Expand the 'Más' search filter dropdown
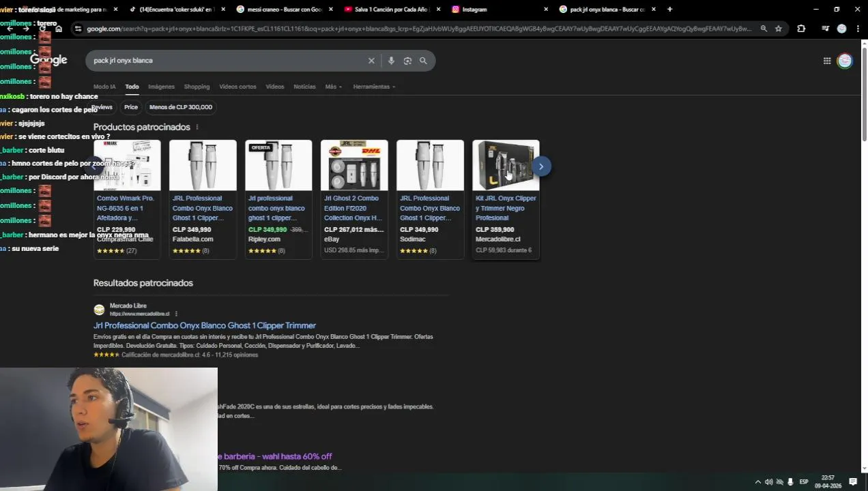The image size is (868, 491). (x=334, y=87)
